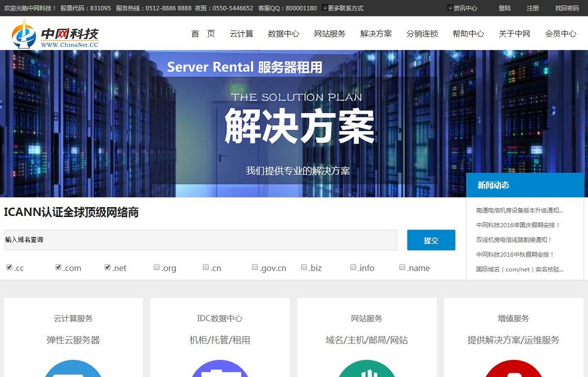Click 弹性云服务器 text

[73, 340]
